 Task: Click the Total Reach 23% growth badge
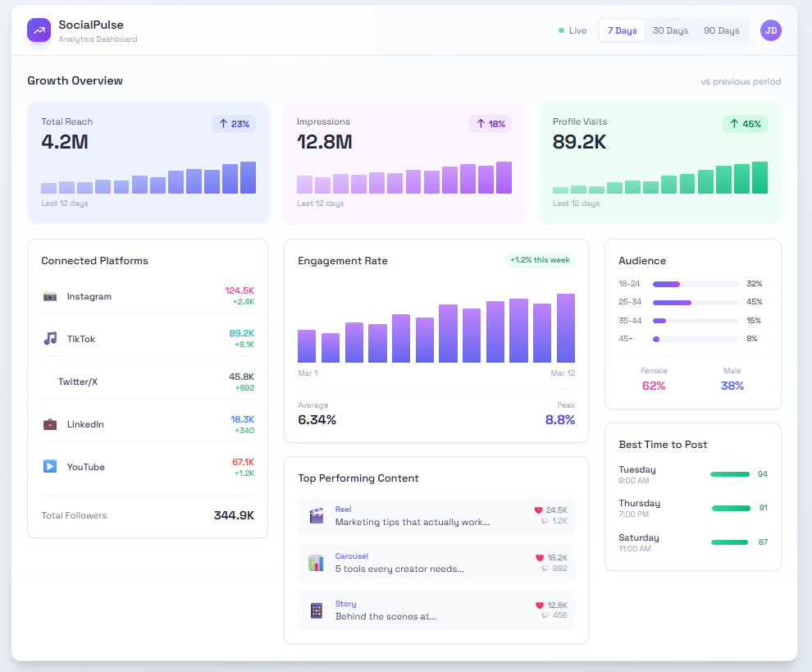coord(234,124)
